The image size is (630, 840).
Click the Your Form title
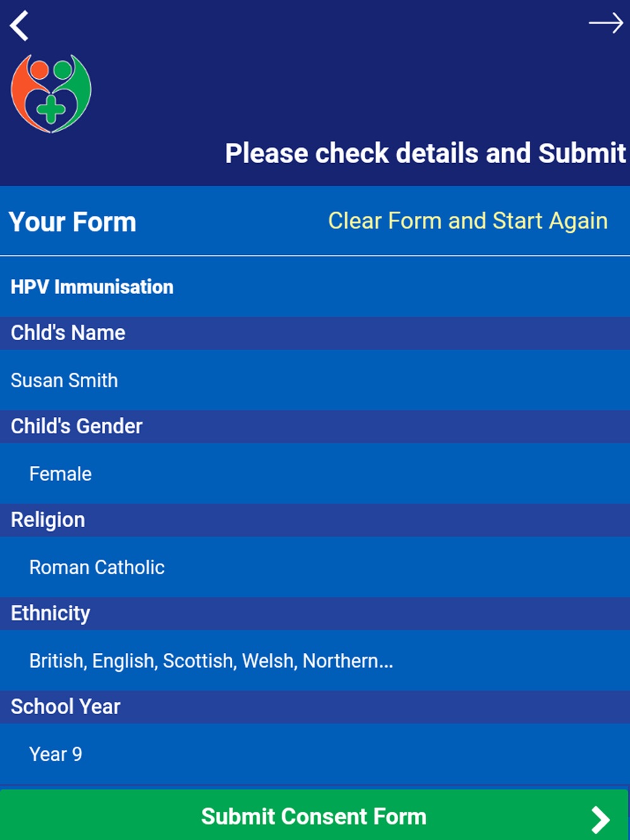tap(72, 222)
